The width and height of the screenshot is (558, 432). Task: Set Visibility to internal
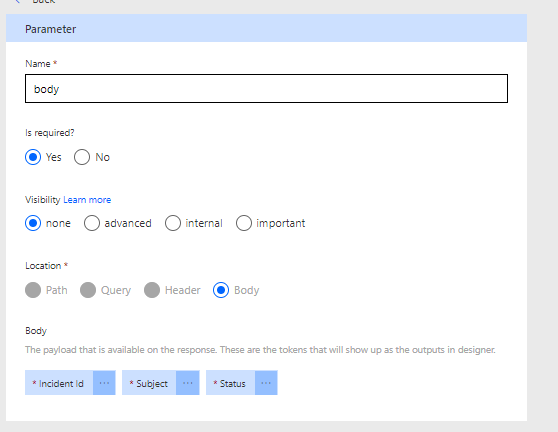173,223
